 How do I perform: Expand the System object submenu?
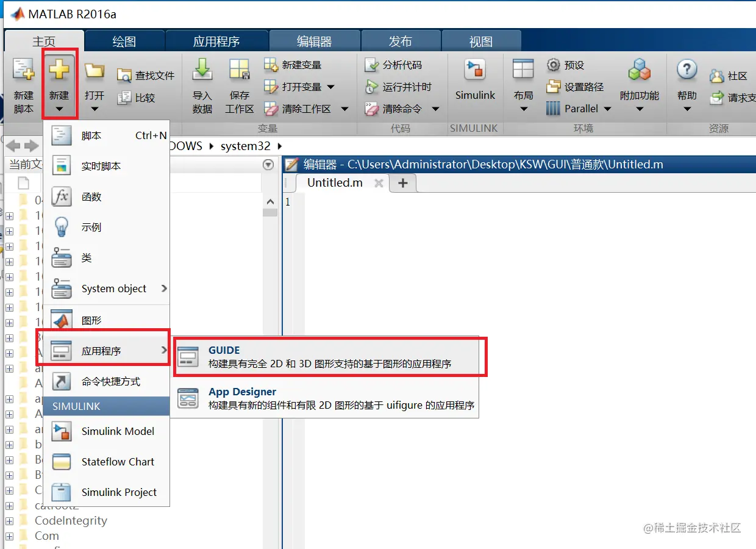[107, 289]
